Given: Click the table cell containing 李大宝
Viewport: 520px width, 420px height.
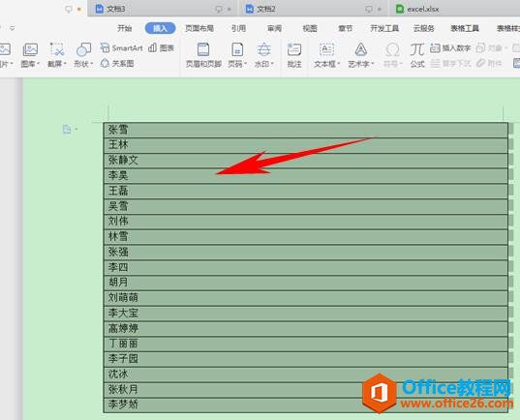Looking at the screenshot, I should coord(305,314).
